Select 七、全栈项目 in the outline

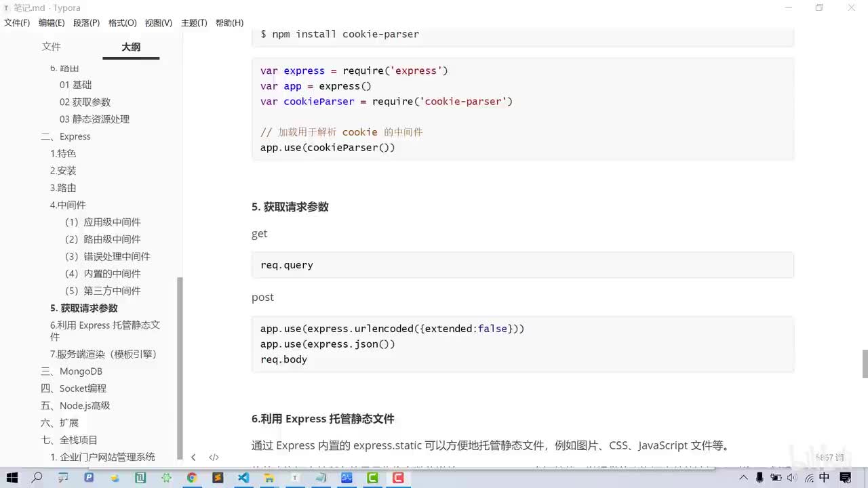pos(69,440)
